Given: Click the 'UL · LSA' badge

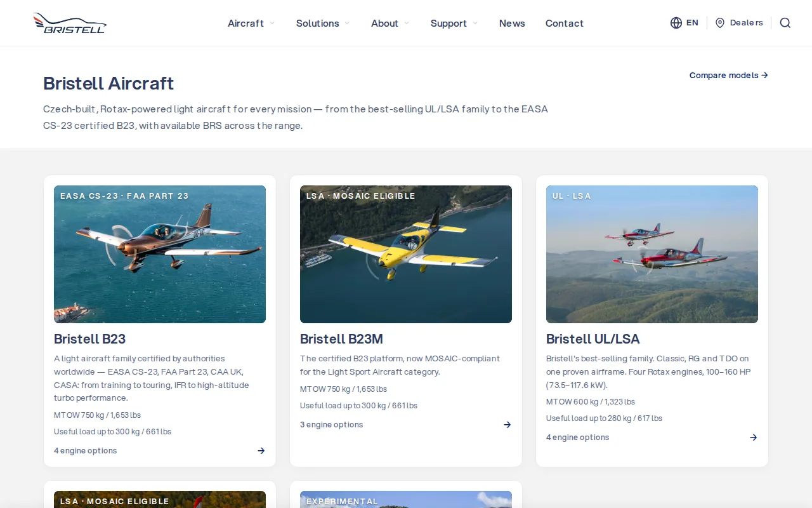Looking at the screenshot, I should pos(572,196).
